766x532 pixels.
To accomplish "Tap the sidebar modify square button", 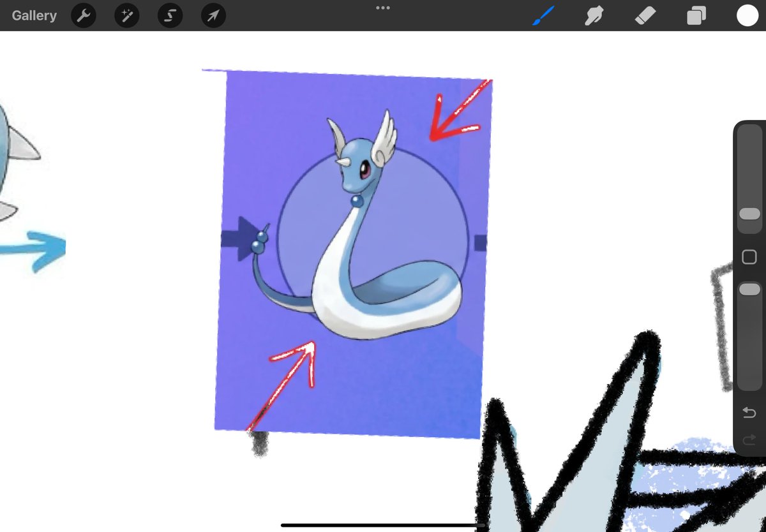I will pyautogui.click(x=749, y=257).
